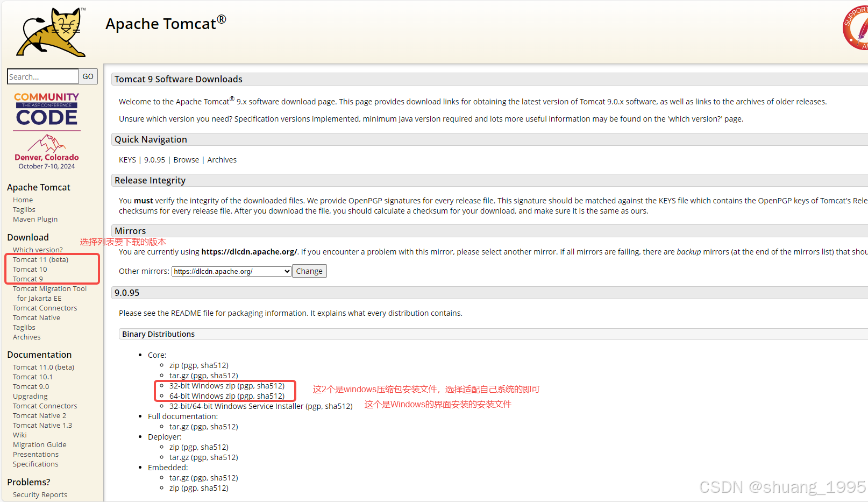
Task: Download Embedded zip
Action: point(174,488)
